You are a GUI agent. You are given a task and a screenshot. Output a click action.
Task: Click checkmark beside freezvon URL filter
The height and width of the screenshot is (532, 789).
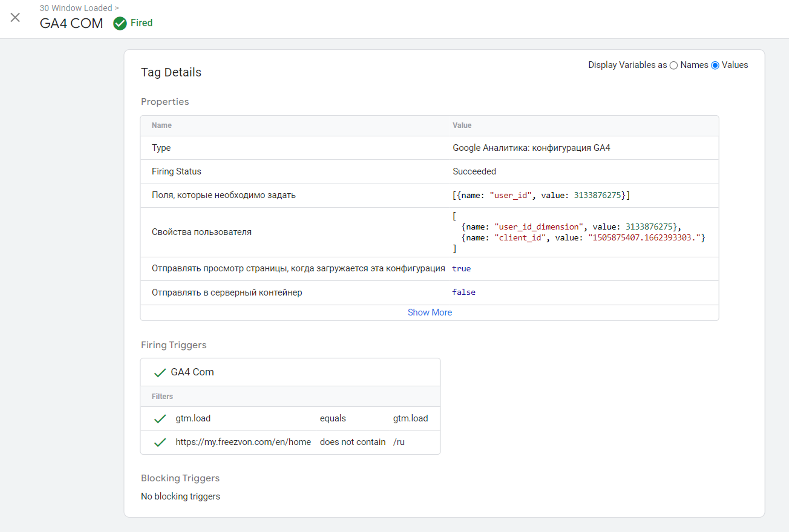coord(160,442)
